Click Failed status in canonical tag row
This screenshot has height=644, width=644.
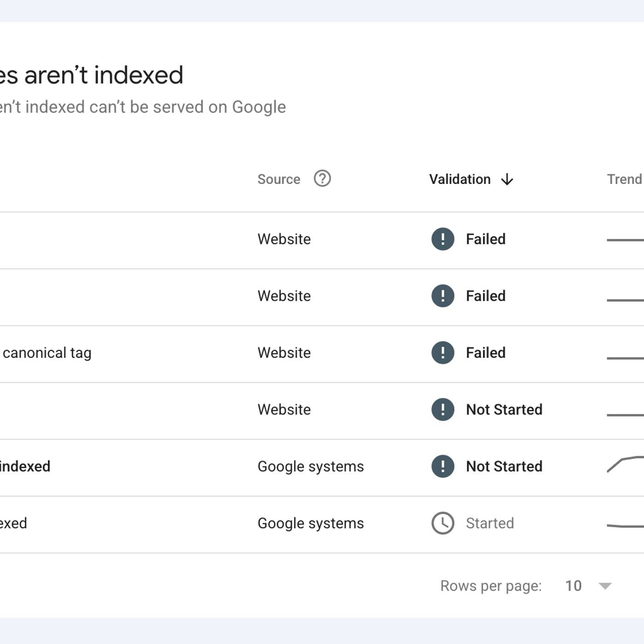click(486, 353)
